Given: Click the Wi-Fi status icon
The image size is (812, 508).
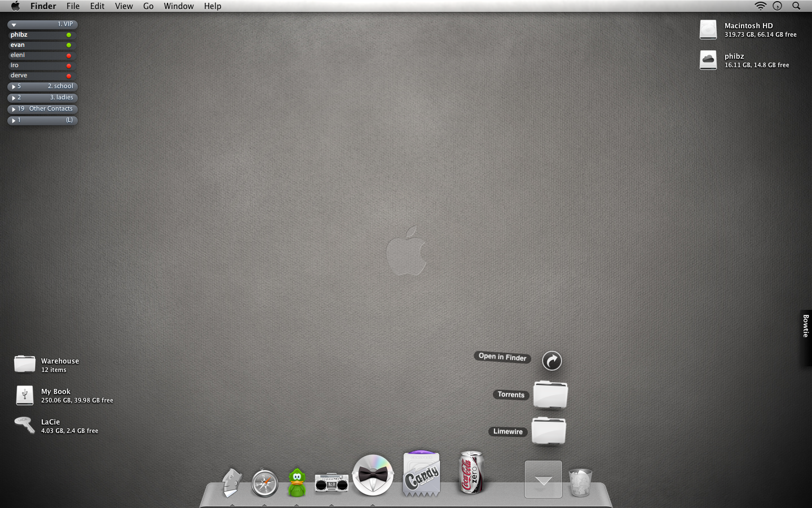Looking at the screenshot, I should [761, 6].
